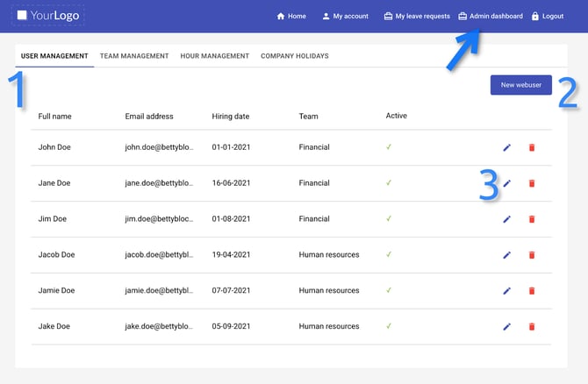588x384 pixels.
Task: Select Jake Doe's active status checkmark
Action: coord(389,326)
